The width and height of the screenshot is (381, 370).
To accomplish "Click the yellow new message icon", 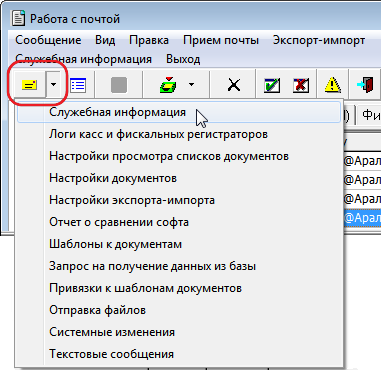I will (30, 85).
